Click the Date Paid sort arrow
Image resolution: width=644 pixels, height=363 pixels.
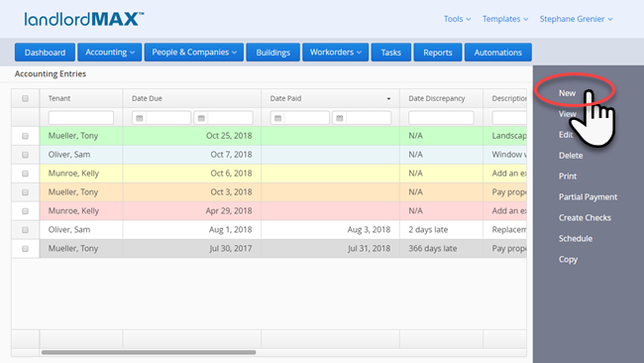[x=388, y=98]
